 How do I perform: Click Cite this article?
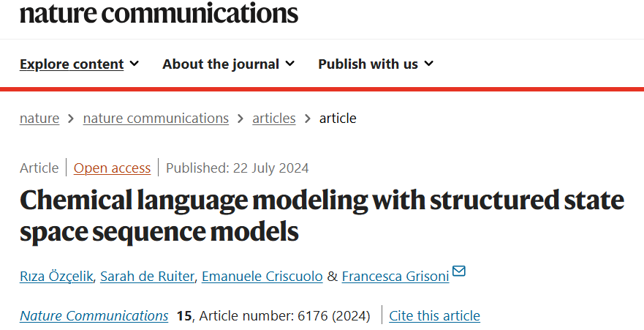[434, 315]
